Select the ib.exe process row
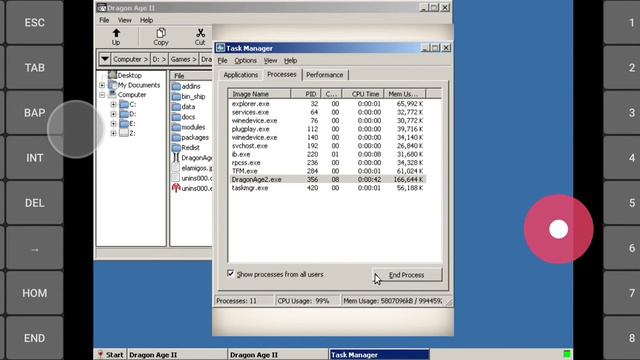 (x=327, y=154)
